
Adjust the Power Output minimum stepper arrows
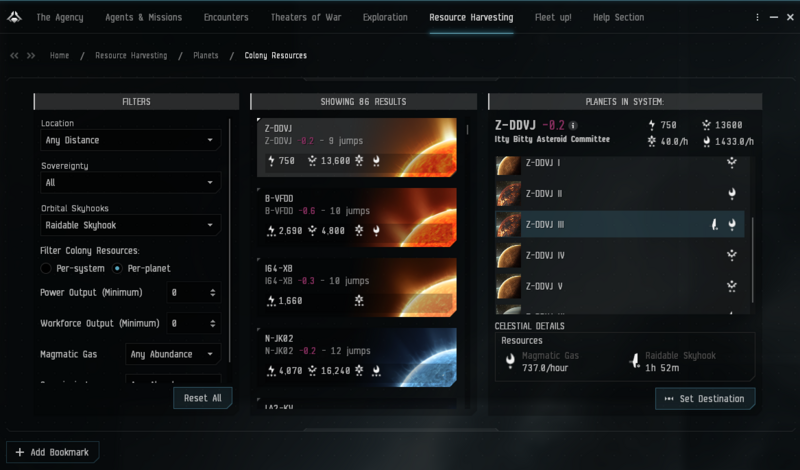(213, 293)
